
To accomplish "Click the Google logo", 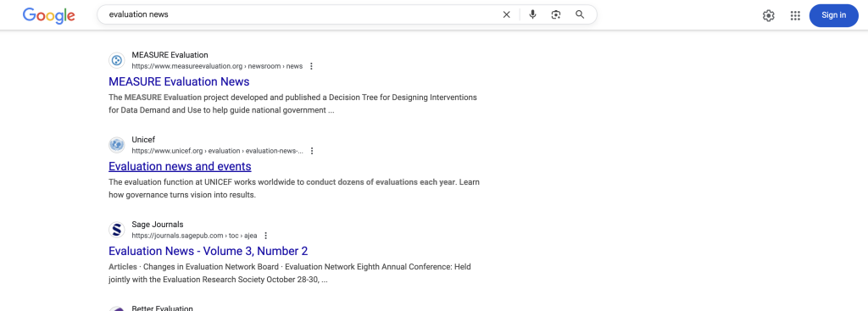I will (x=48, y=15).
